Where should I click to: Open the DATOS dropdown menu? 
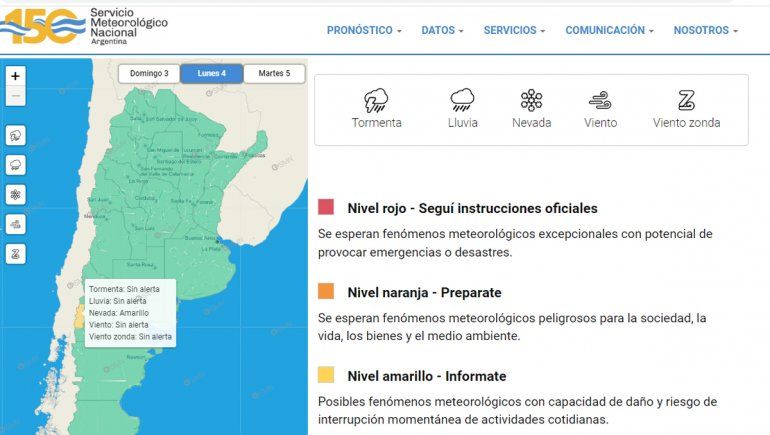(x=442, y=31)
